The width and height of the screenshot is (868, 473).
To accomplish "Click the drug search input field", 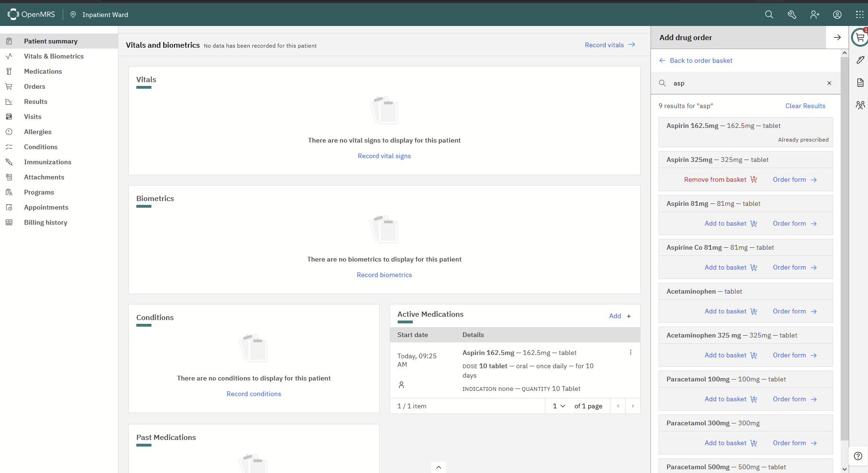I will [745, 83].
